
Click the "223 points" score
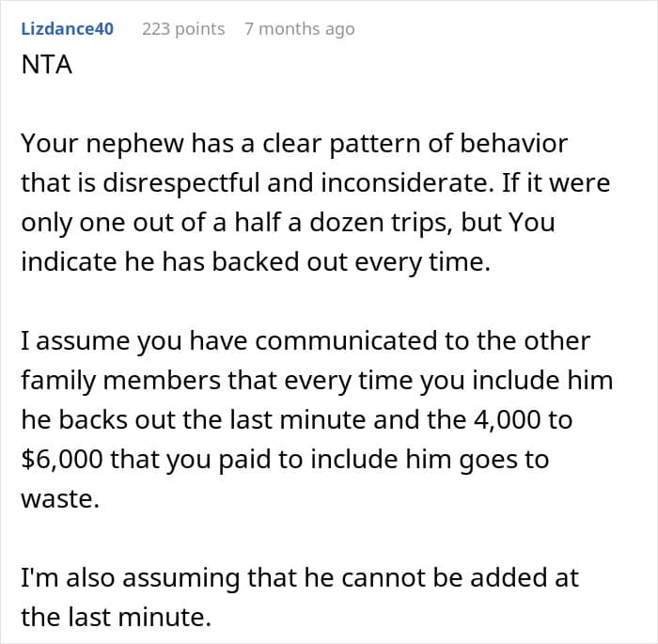[183, 28]
